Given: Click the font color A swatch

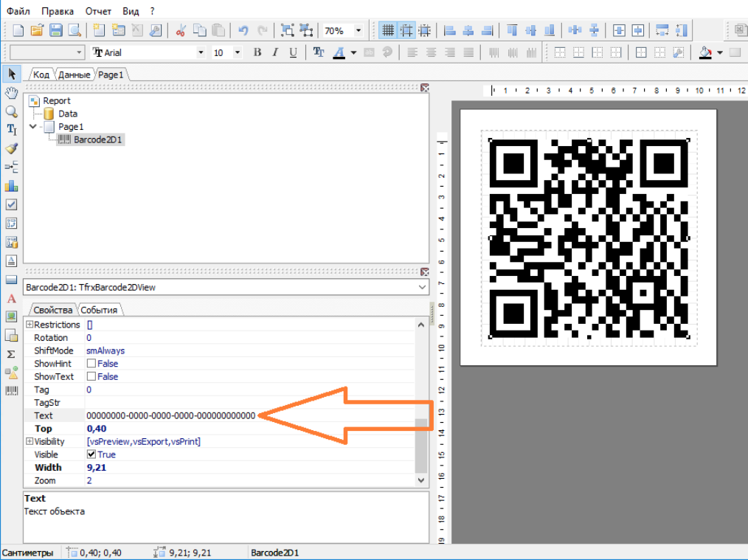Looking at the screenshot, I should pos(339,52).
